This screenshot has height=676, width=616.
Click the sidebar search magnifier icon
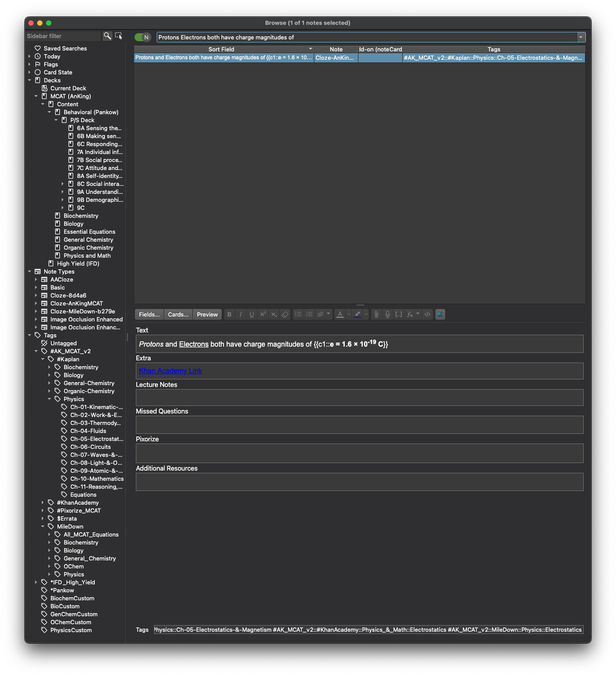(x=107, y=36)
